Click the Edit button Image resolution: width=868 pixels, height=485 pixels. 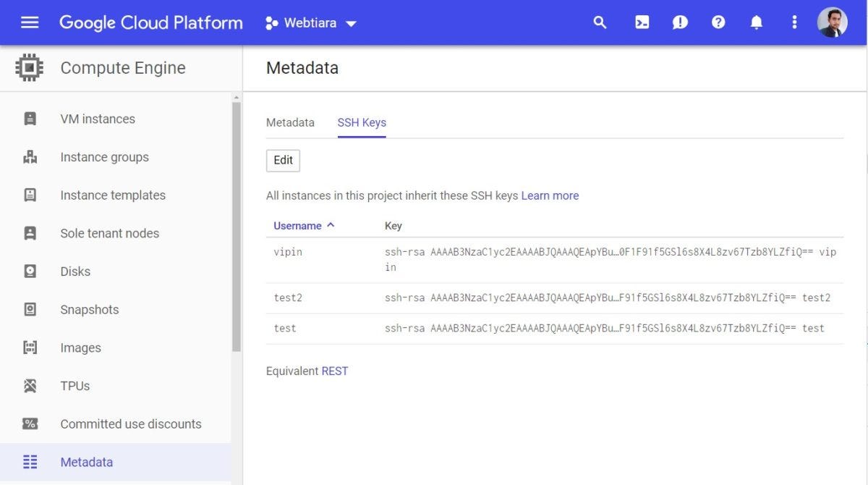point(282,160)
